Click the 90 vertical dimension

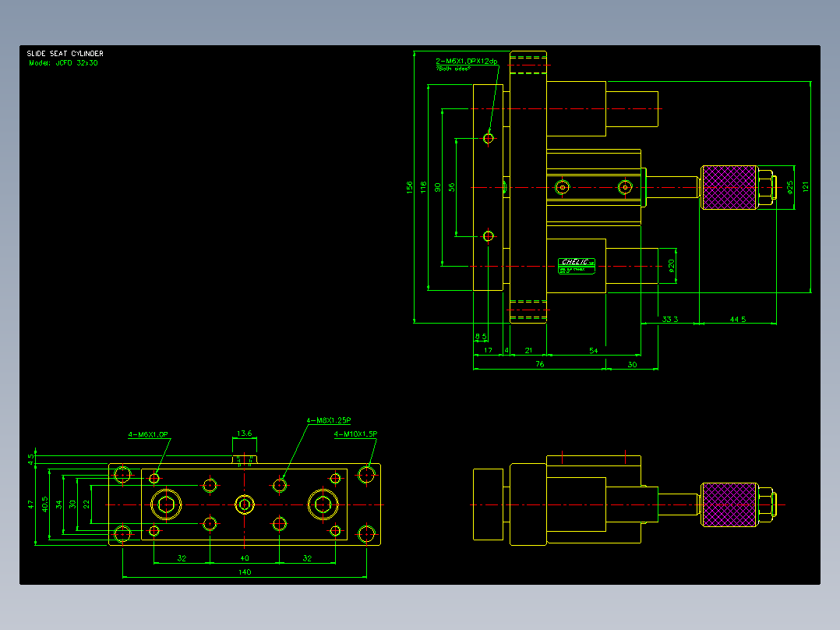[438, 187]
